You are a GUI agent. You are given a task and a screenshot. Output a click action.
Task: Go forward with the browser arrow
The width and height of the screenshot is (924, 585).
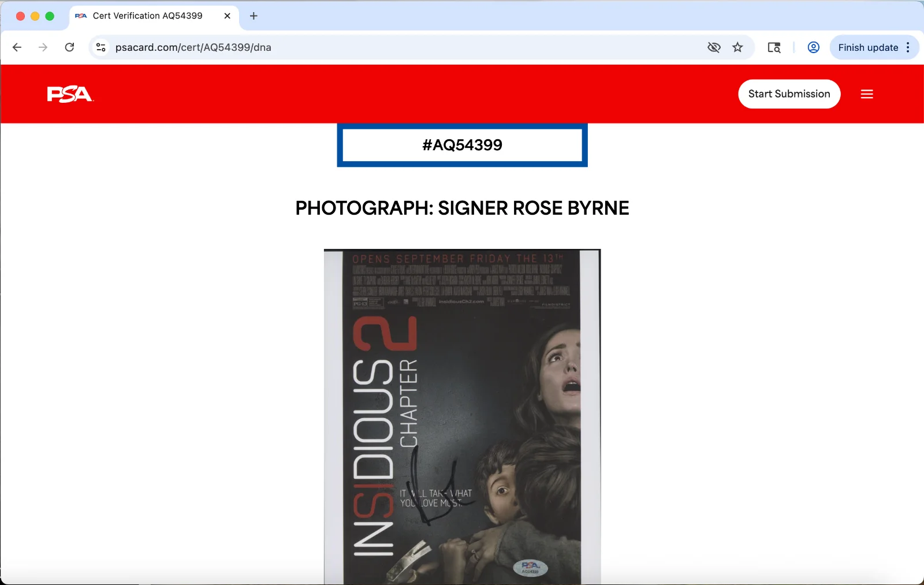click(x=43, y=47)
